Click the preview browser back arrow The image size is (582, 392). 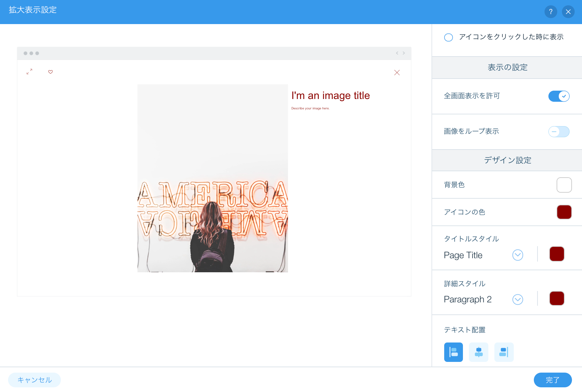(397, 53)
